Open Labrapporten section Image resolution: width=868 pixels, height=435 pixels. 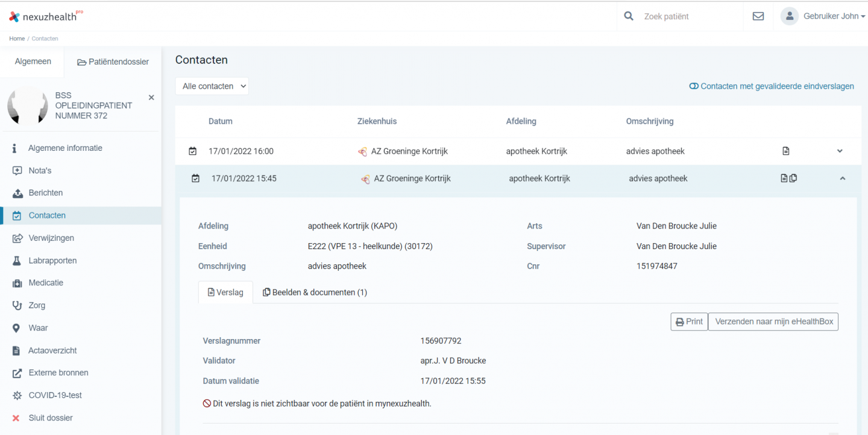coord(52,261)
